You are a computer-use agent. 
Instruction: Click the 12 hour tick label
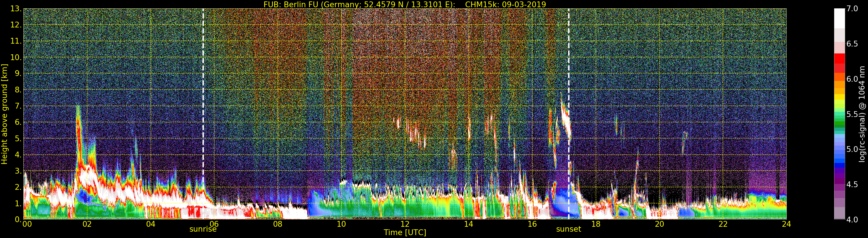pyautogui.click(x=405, y=224)
